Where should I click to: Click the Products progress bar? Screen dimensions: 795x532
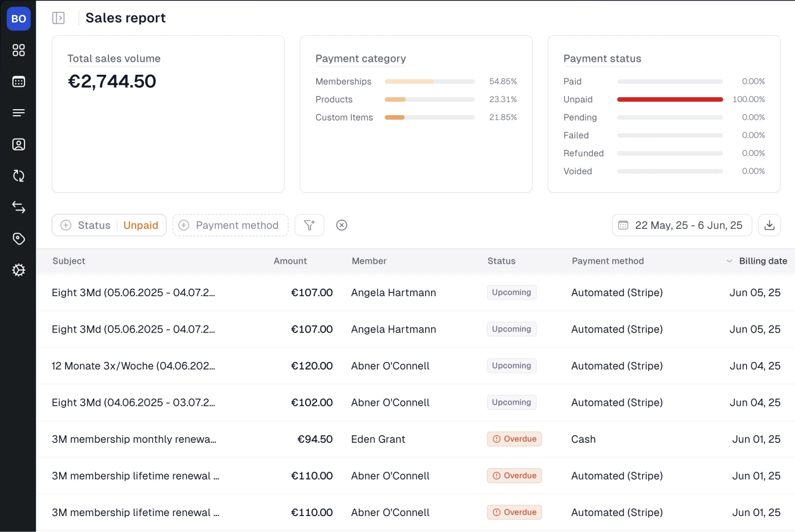coord(430,100)
